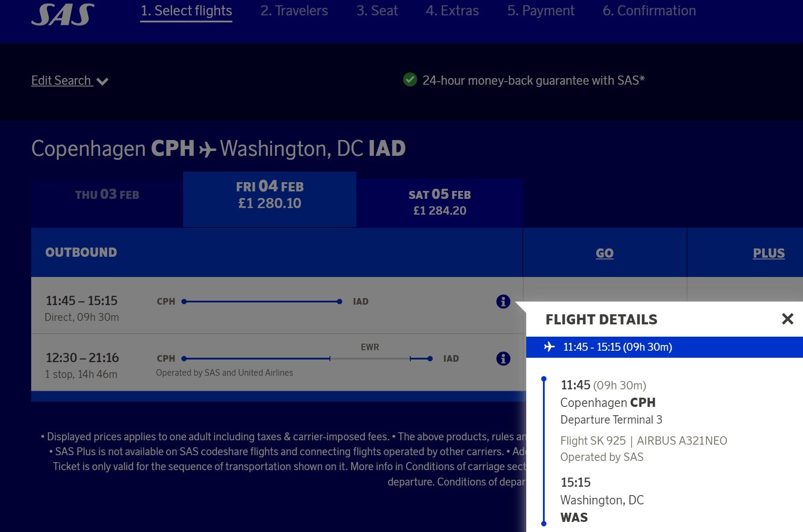Open the PLUS fare class link
Viewport: 803px width, 532px height.
[x=768, y=253]
